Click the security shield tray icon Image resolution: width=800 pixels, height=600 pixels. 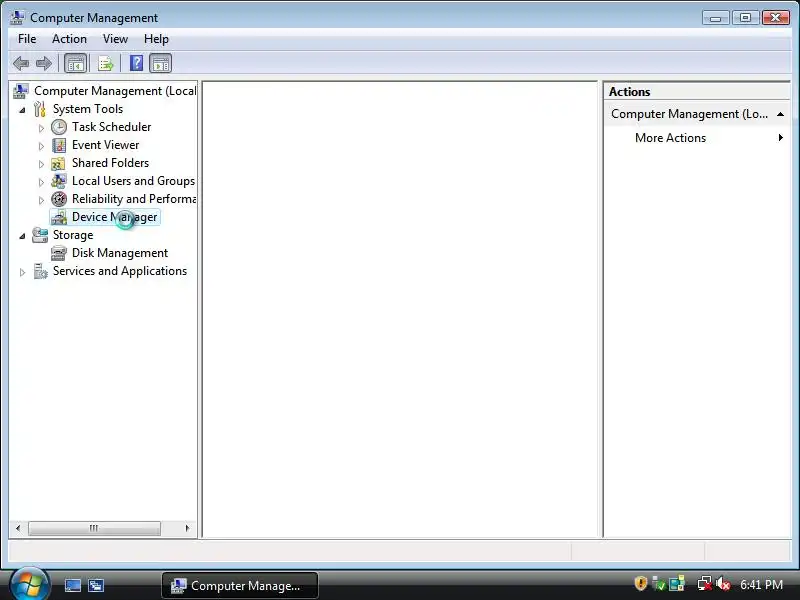[640, 583]
